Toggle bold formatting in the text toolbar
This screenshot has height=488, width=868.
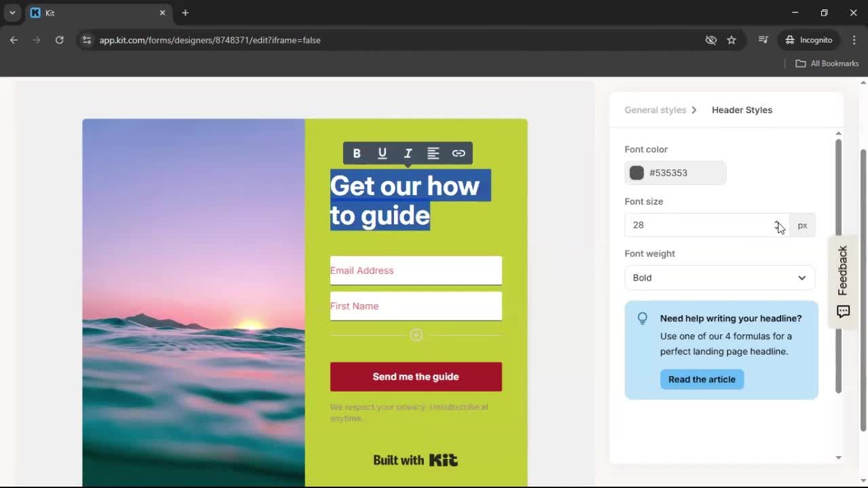[x=357, y=153]
